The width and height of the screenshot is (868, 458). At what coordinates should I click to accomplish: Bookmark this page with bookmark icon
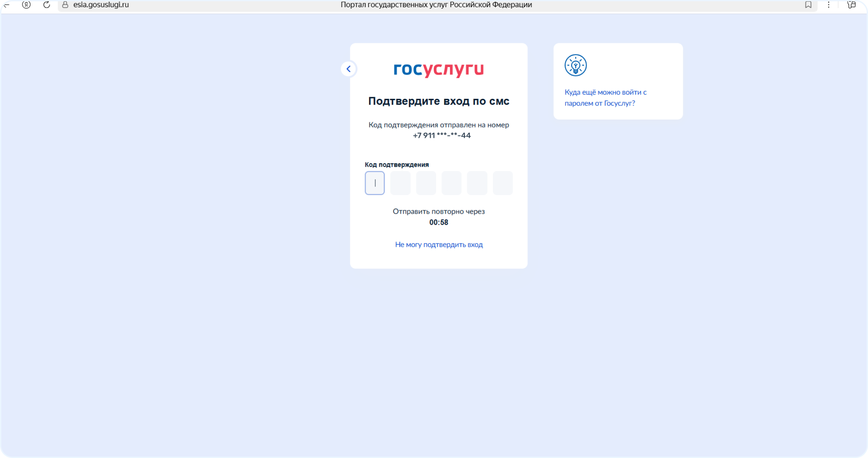(808, 5)
